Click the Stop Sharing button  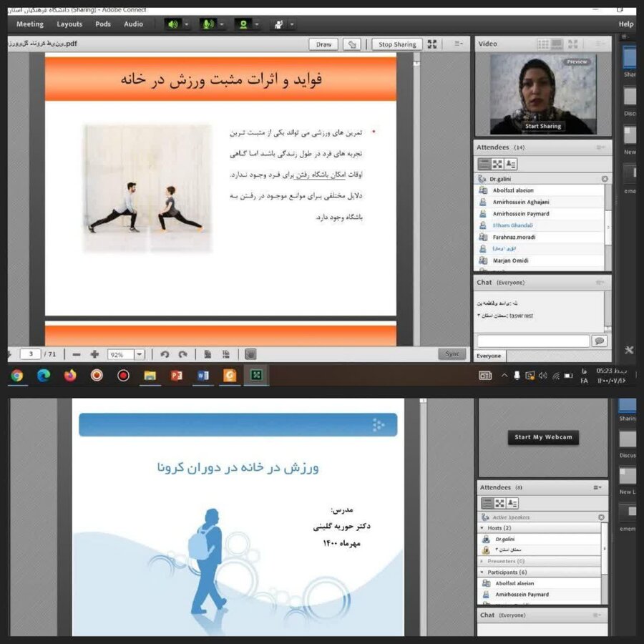click(396, 44)
